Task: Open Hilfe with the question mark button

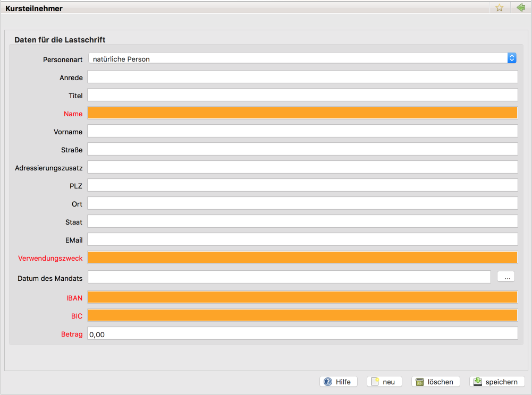Action: click(x=338, y=382)
